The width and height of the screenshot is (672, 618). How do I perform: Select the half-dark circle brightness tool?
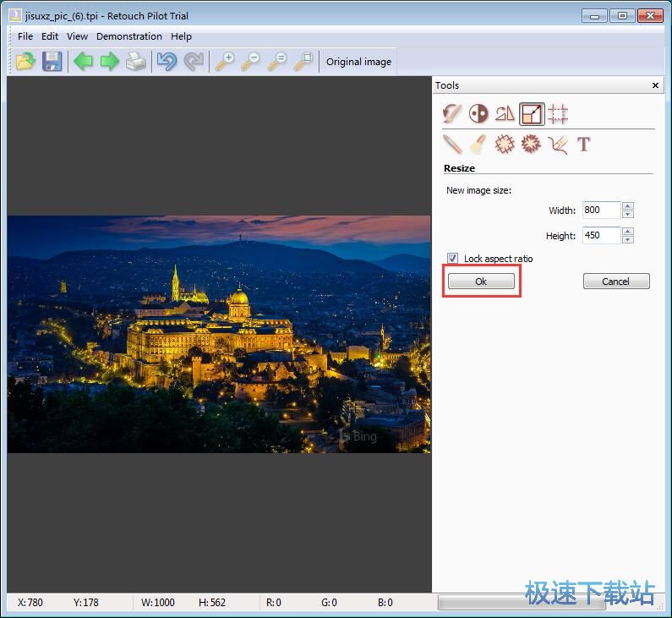(478, 114)
